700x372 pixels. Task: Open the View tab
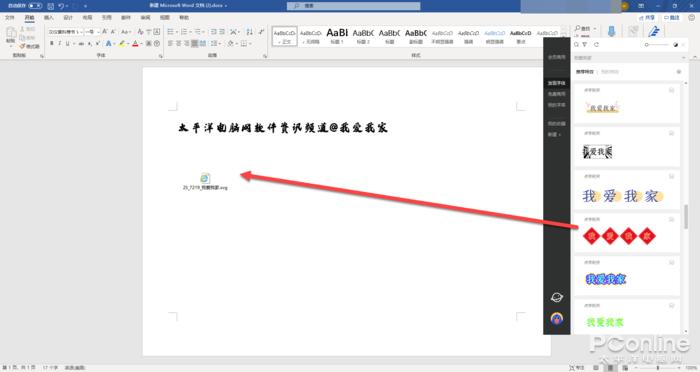[165, 17]
